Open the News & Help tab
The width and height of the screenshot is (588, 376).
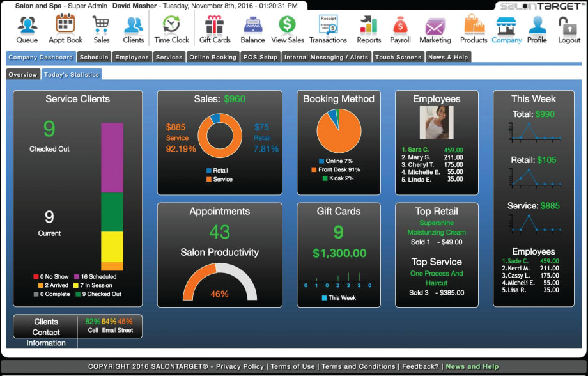pyautogui.click(x=448, y=57)
